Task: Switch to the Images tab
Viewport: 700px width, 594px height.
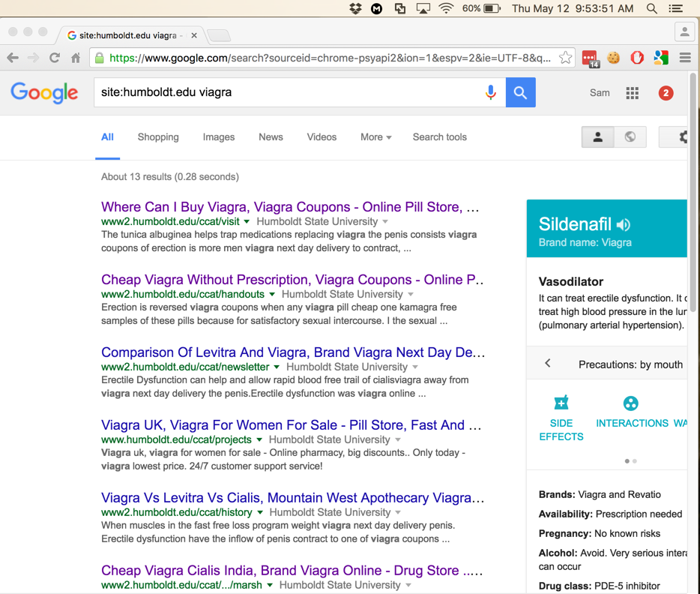Action: coord(219,137)
